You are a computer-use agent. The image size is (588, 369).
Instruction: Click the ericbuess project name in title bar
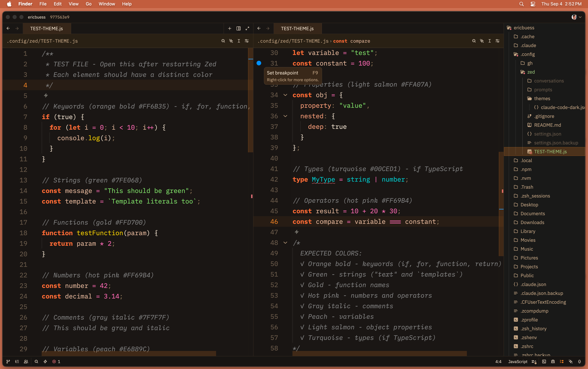[x=37, y=17]
